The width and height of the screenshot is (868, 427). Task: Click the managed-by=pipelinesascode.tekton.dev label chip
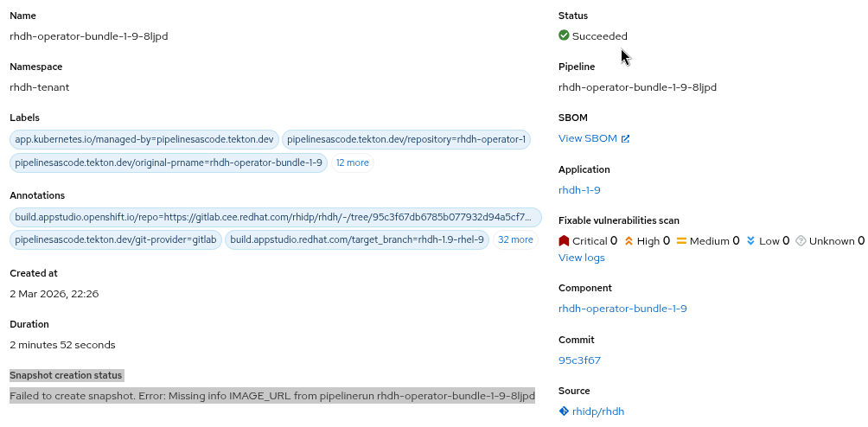[x=144, y=139]
